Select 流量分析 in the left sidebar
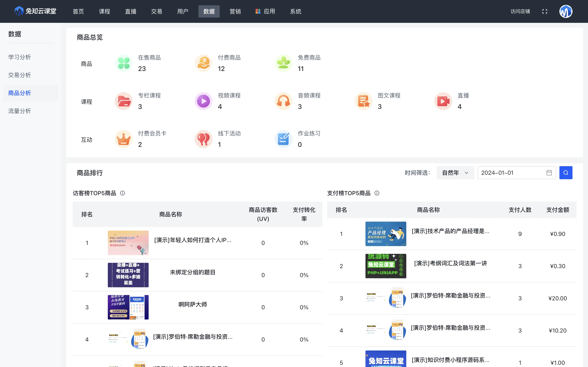This screenshot has height=367, width=588. click(x=20, y=111)
